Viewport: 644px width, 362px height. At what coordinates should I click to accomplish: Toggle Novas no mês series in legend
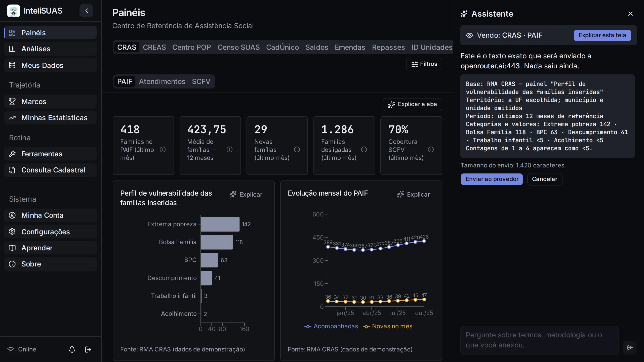[387, 326]
